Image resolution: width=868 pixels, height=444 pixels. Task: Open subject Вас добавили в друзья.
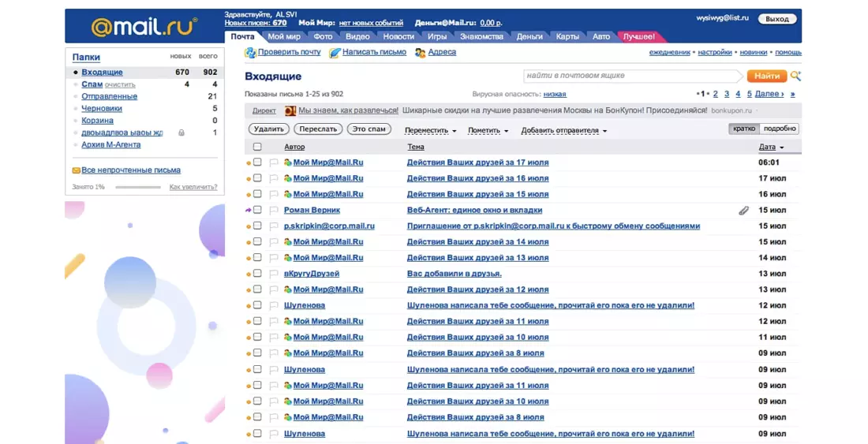click(454, 274)
